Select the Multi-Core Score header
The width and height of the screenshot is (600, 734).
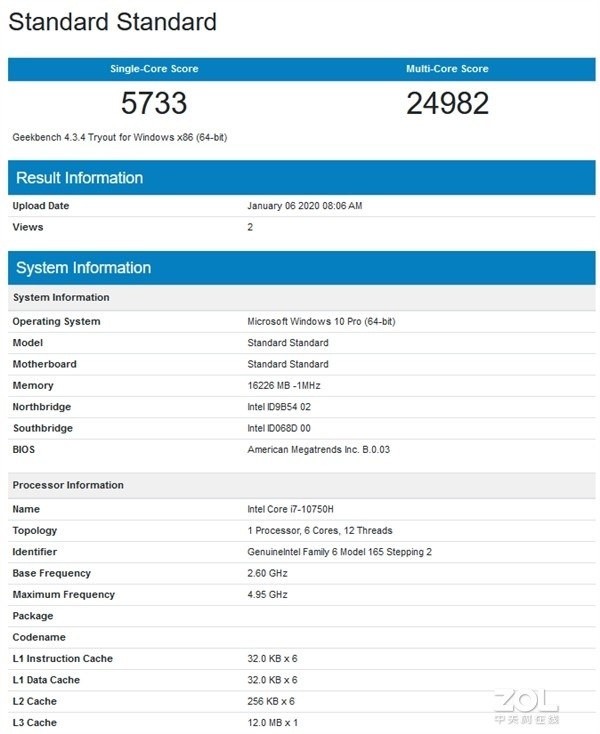click(x=447, y=69)
